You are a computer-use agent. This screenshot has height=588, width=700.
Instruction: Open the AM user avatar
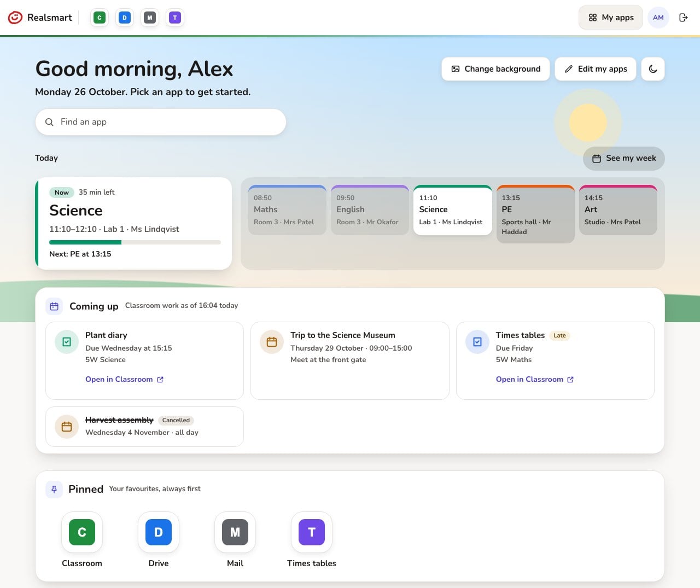click(x=658, y=18)
